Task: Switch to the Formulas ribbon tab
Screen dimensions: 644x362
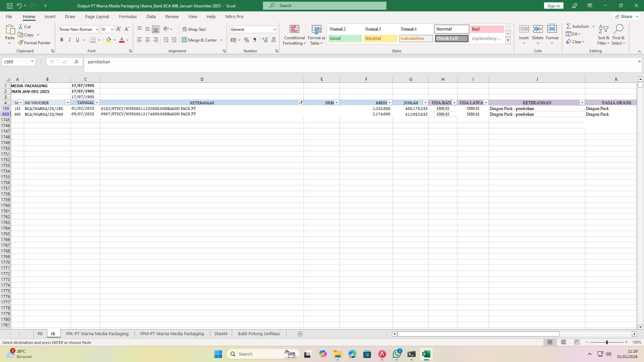Action: tap(128, 16)
